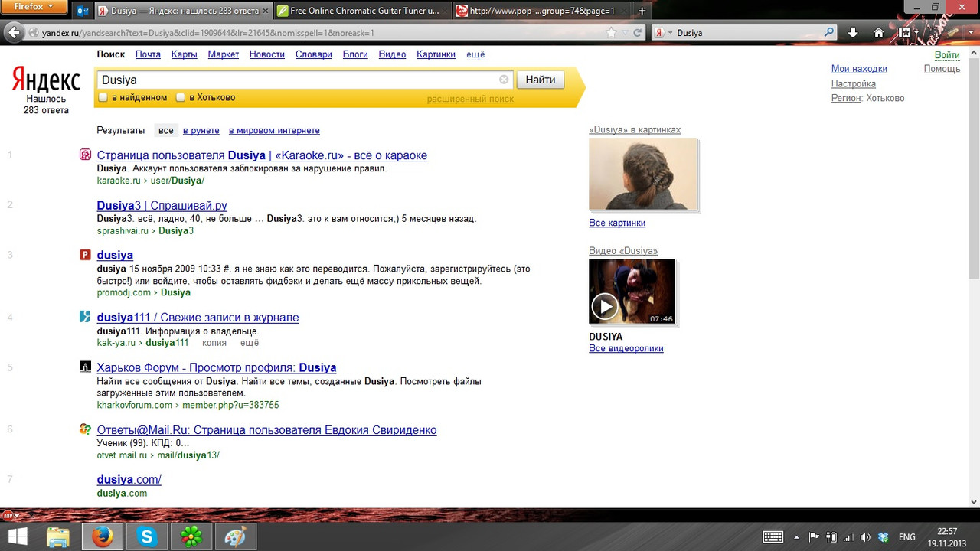Open Картинки in Yandex top menu
This screenshot has height=551, width=980.
436,54
